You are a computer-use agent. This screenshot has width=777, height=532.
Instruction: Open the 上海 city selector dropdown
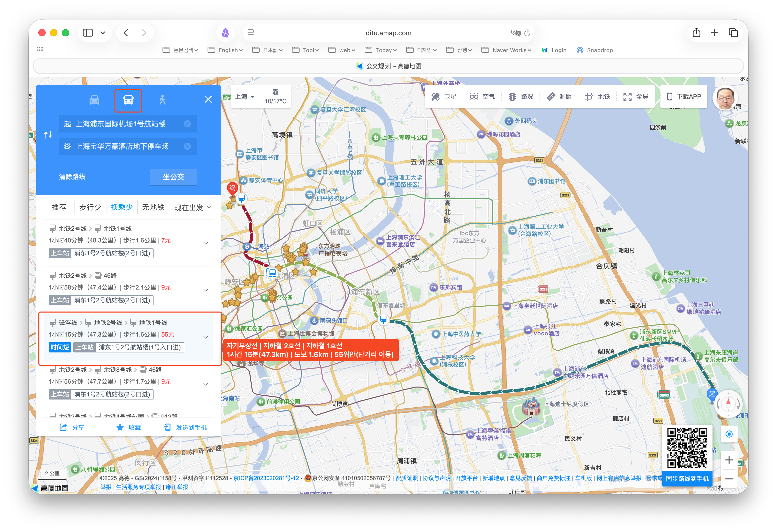click(x=244, y=97)
